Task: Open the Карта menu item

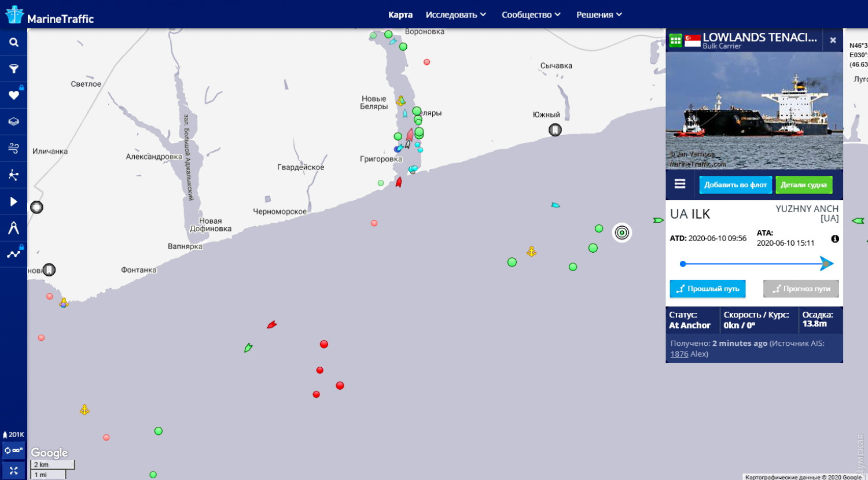Action: point(400,14)
